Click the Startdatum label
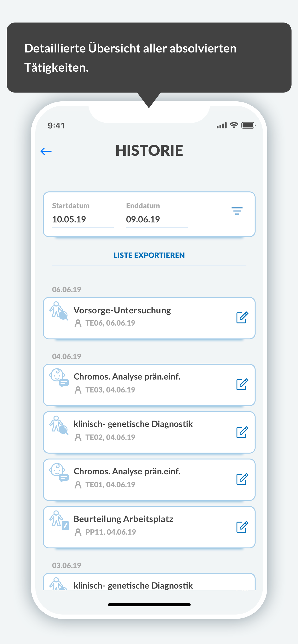Viewport: 298px width, 644px height. tap(71, 206)
